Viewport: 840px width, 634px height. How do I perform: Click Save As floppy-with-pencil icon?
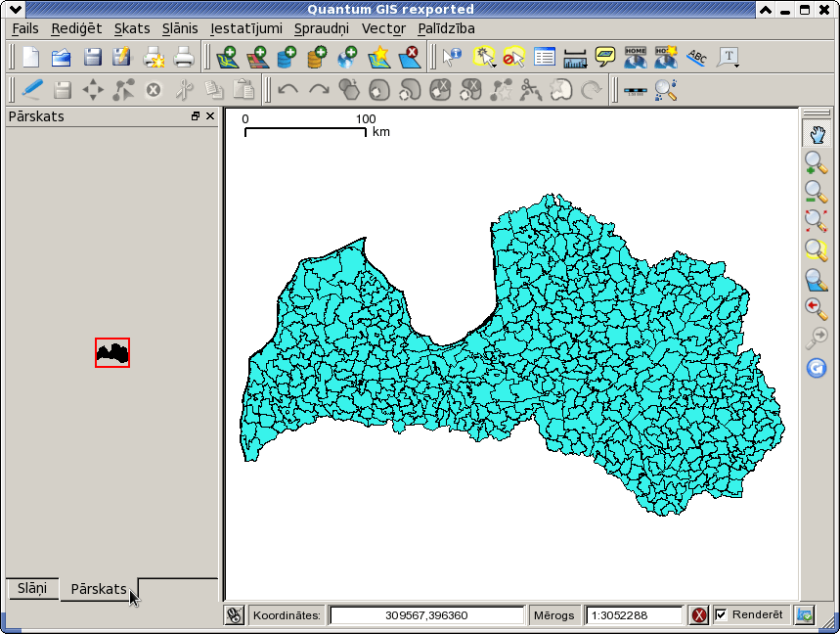(x=121, y=58)
